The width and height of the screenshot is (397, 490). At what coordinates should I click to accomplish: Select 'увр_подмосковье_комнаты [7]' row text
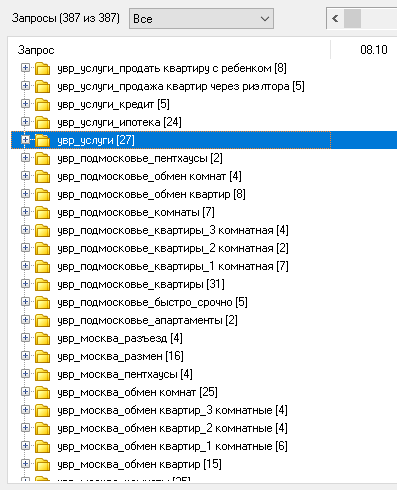136,212
